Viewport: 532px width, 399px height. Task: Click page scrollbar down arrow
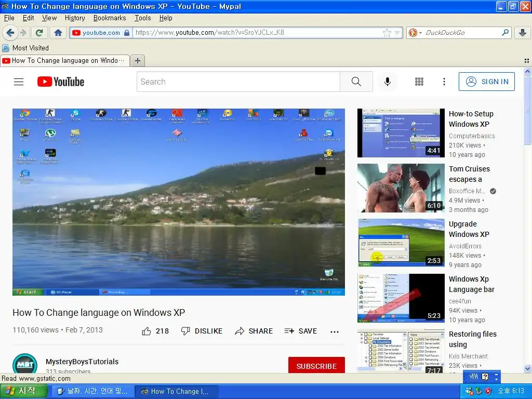pyautogui.click(x=527, y=369)
